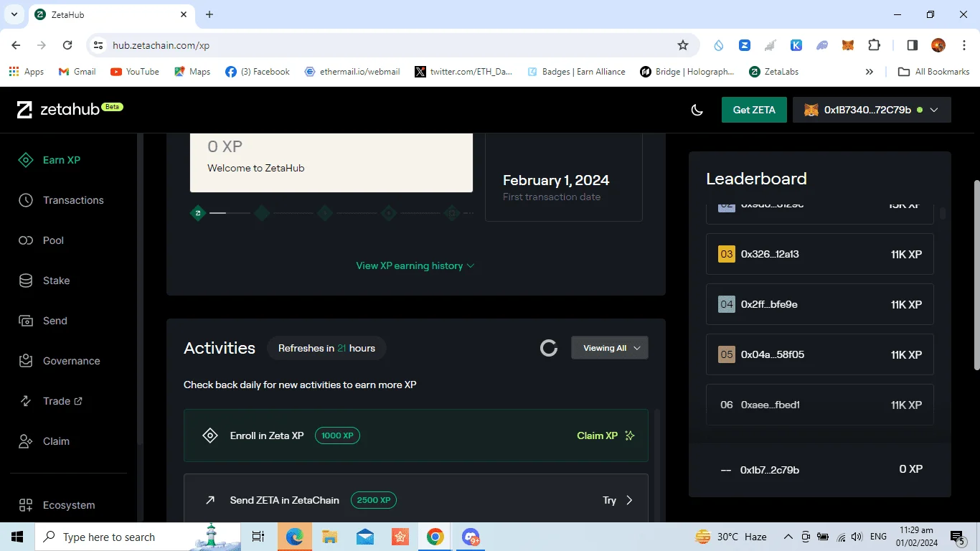Click the 0 XP welcome card
This screenshot has width=980, height=551.
coord(331,162)
